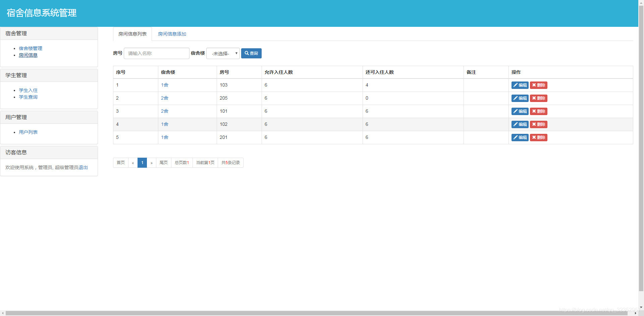Open 学生查询 in the sidebar

(28, 97)
